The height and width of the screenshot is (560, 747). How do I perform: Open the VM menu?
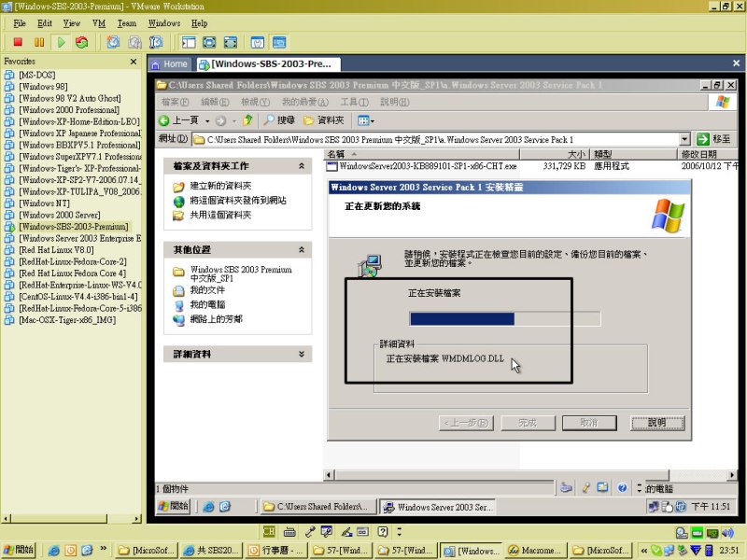(x=99, y=23)
